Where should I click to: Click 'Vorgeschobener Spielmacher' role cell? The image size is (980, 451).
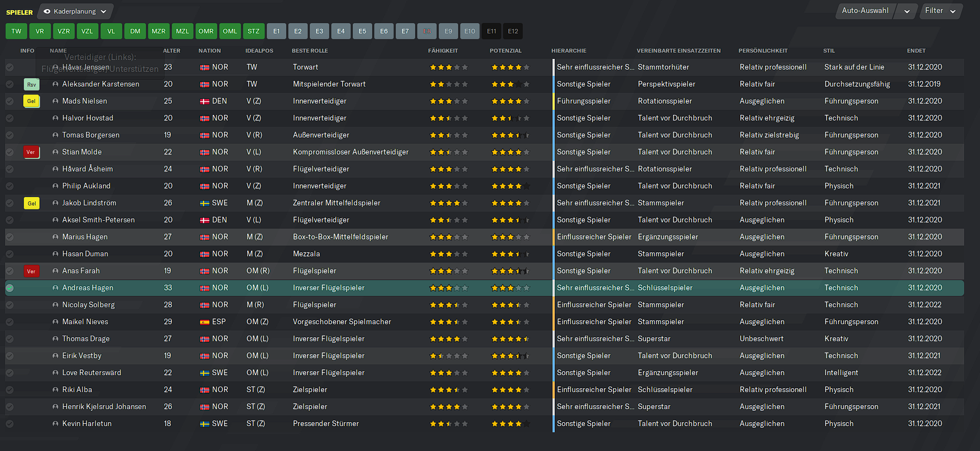(x=342, y=322)
